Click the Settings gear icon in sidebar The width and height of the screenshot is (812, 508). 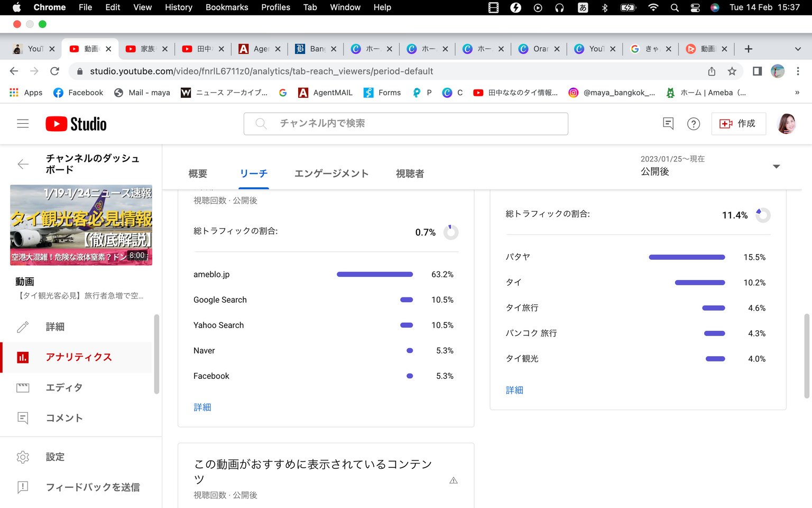(x=23, y=457)
